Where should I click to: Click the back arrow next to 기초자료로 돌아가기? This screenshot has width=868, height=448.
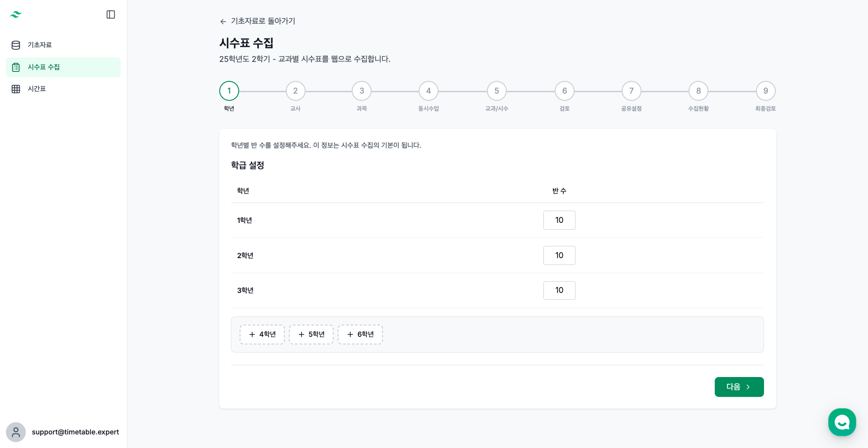(223, 22)
